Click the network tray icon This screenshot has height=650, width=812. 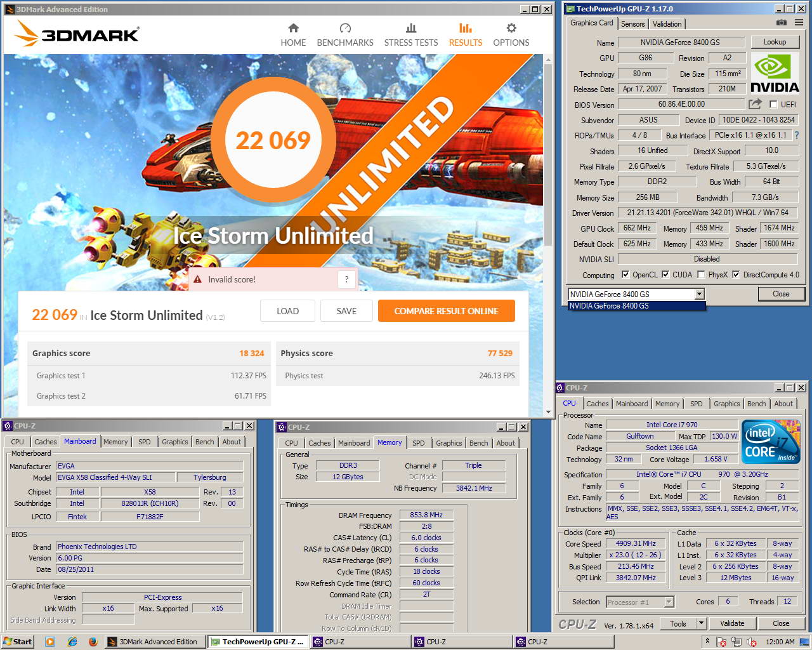coord(737,642)
